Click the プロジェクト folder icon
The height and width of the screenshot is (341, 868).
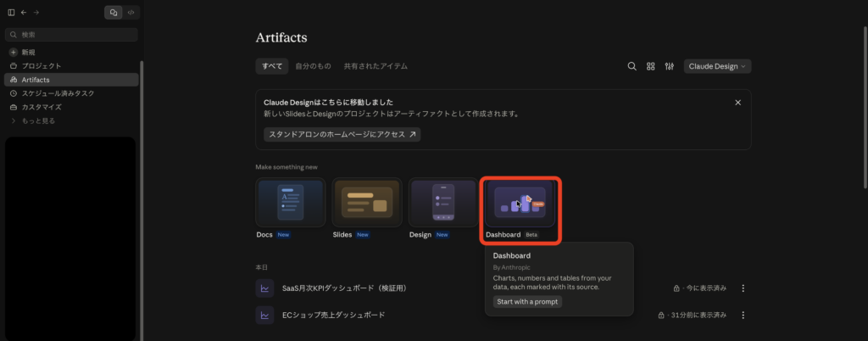(x=14, y=66)
